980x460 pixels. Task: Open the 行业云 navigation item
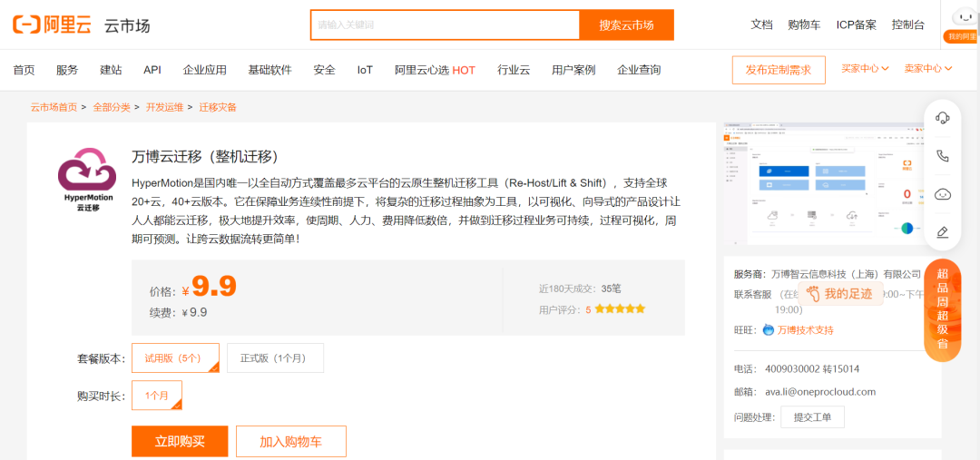tap(514, 70)
